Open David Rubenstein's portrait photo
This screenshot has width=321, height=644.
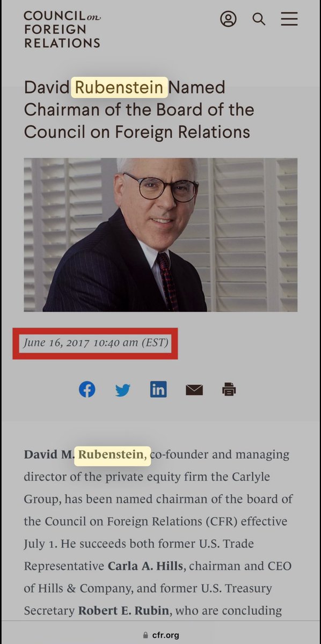pos(160,235)
